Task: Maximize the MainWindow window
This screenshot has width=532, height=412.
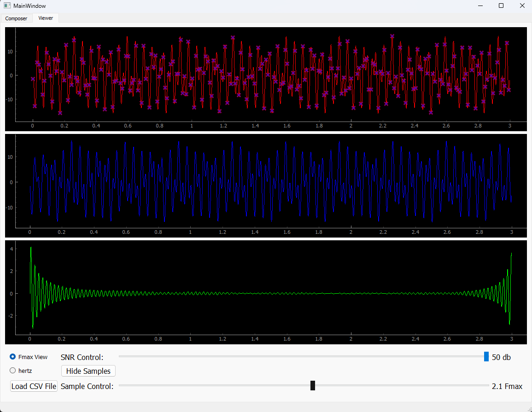Action: [501, 6]
